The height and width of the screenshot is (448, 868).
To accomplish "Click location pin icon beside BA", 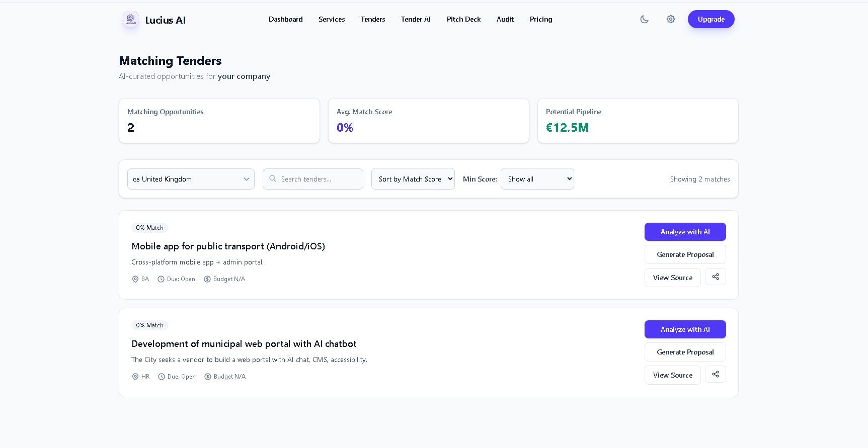I will (x=135, y=279).
